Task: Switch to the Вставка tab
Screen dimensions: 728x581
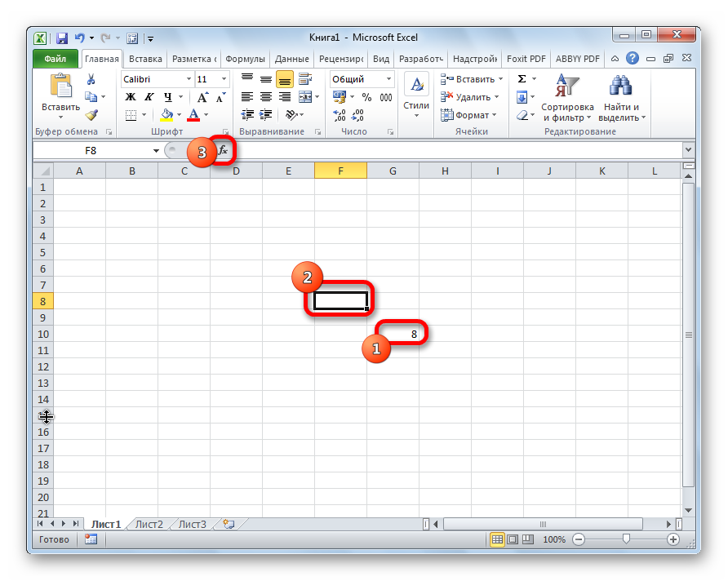Action: pos(145,59)
